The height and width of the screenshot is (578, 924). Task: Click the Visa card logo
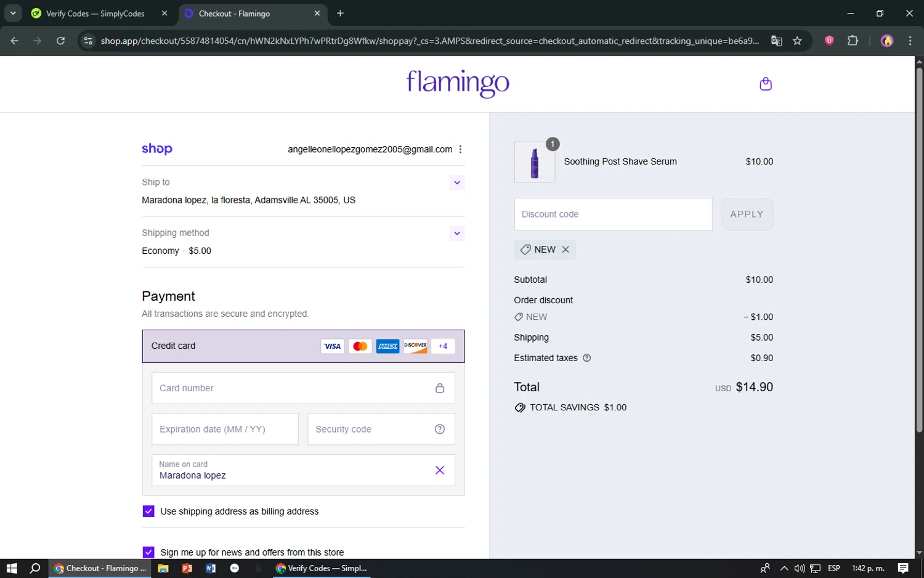(x=333, y=346)
